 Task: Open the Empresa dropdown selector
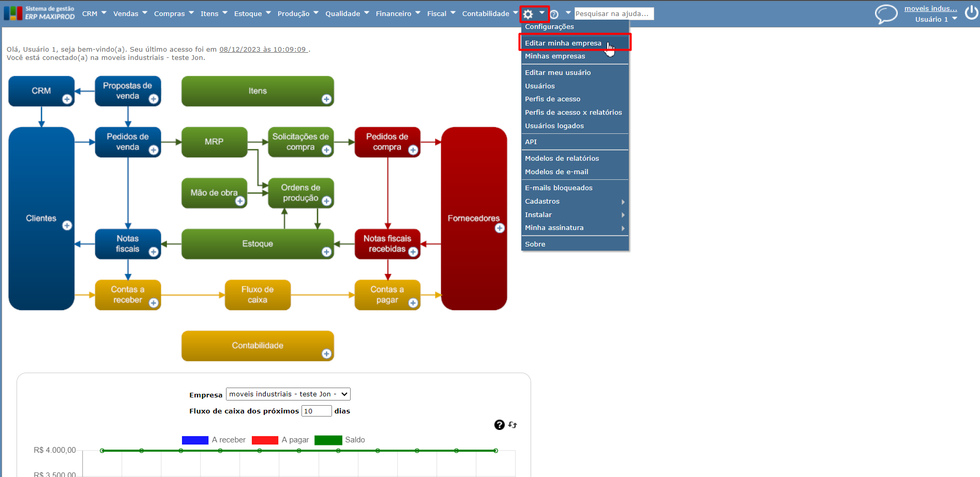pyautogui.click(x=288, y=394)
